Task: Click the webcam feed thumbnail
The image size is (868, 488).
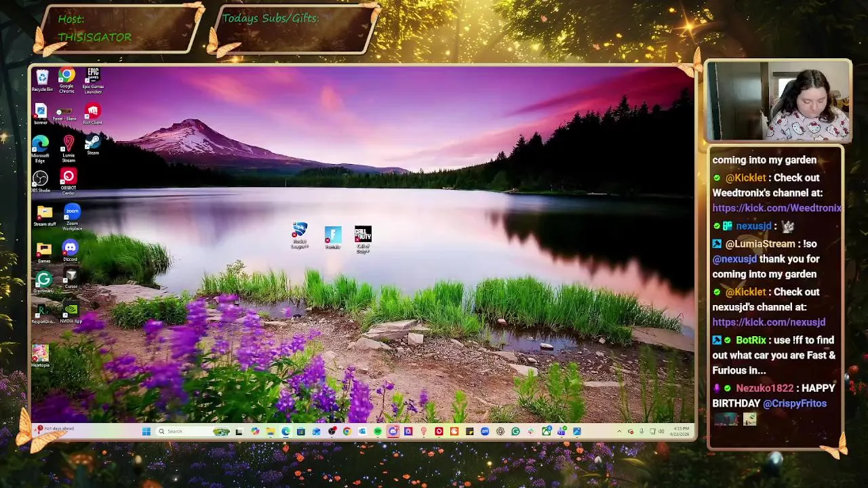Action: pyautogui.click(x=778, y=101)
